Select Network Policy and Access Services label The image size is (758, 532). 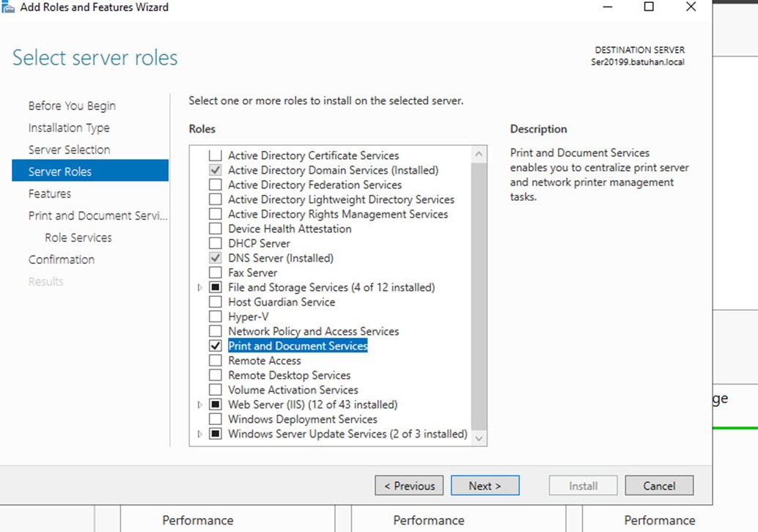(314, 331)
